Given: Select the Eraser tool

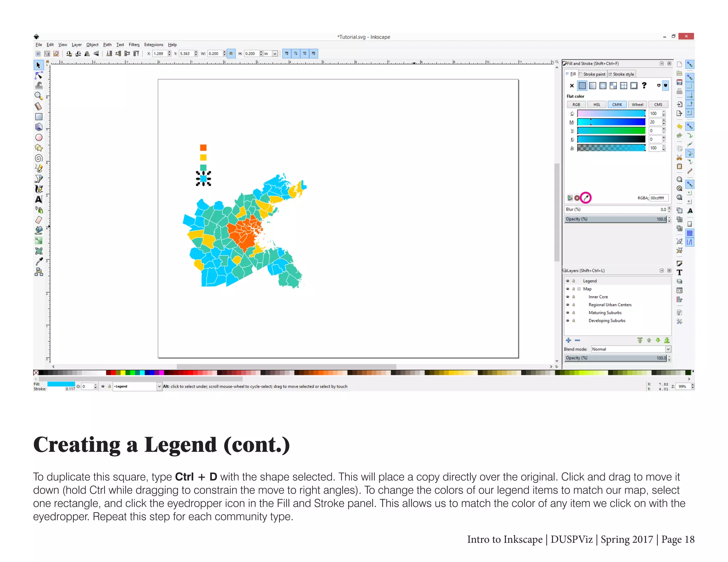Looking at the screenshot, I should pos(39,220).
